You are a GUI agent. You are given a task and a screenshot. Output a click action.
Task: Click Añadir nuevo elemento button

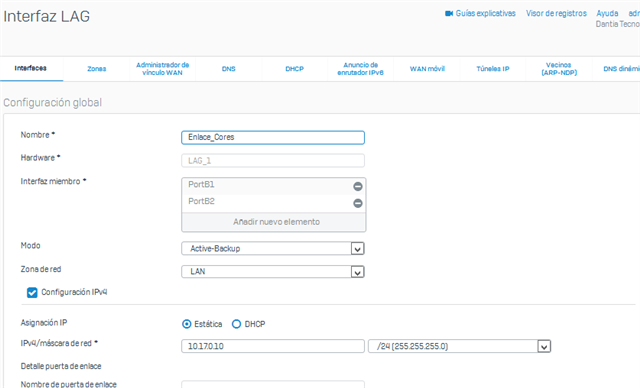click(273, 222)
